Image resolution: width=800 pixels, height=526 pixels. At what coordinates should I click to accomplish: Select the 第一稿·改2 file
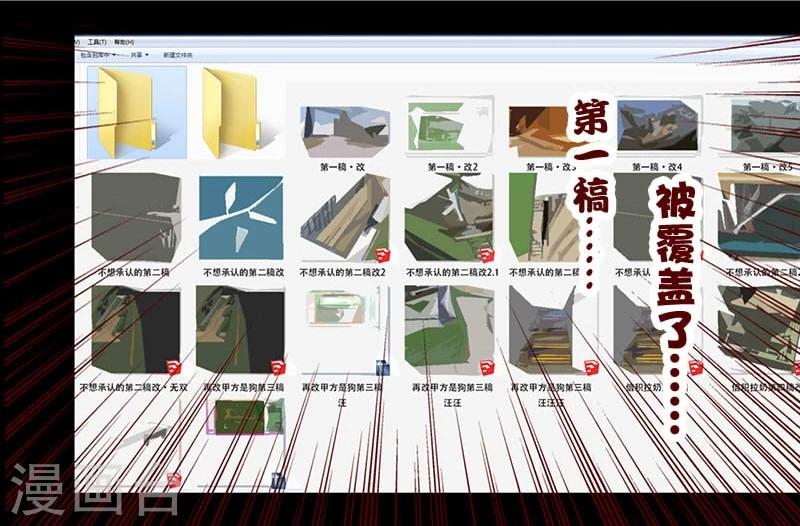pos(450,126)
